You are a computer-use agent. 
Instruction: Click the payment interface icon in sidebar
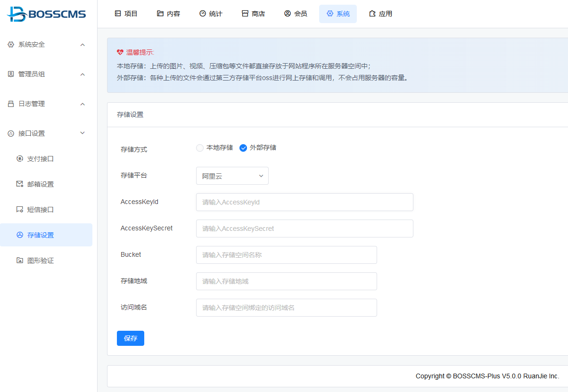coord(19,159)
